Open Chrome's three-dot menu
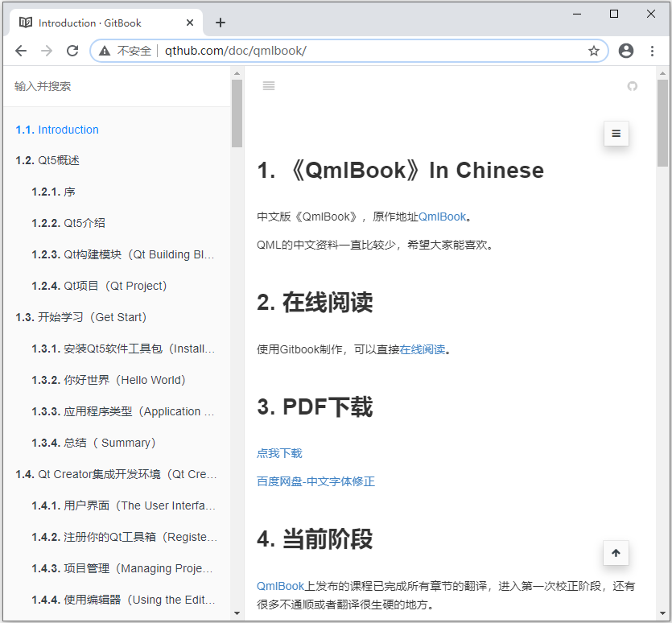 click(652, 51)
